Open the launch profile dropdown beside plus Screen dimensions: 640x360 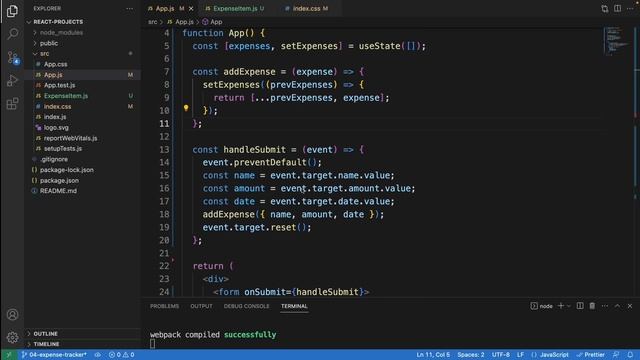click(568, 306)
